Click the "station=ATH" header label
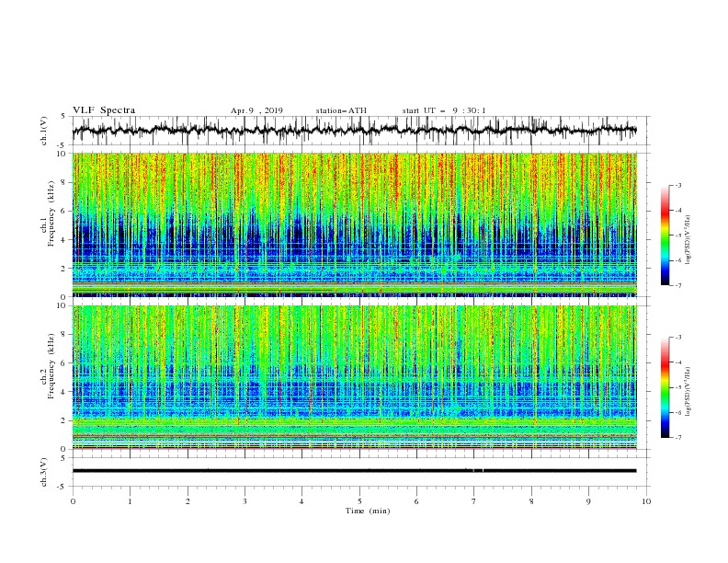The image size is (728, 563). click(341, 110)
